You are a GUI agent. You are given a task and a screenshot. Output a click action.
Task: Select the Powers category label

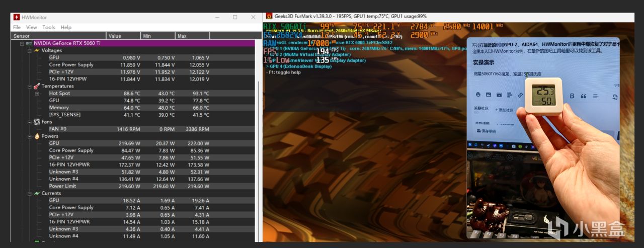pyautogui.click(x=50, y=136)
